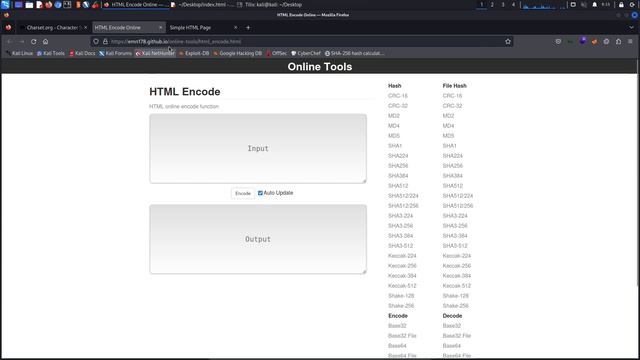Open the Firefox view pinned icon

point(8,28)
